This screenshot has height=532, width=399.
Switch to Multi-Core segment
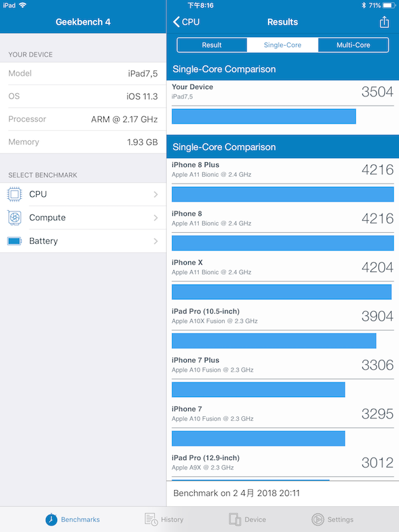(353, 45)
